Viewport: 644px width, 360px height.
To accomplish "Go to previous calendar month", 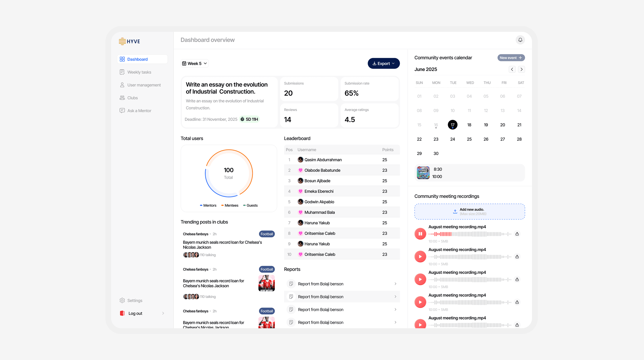I will pyautogui.click(x=512, y=69).
